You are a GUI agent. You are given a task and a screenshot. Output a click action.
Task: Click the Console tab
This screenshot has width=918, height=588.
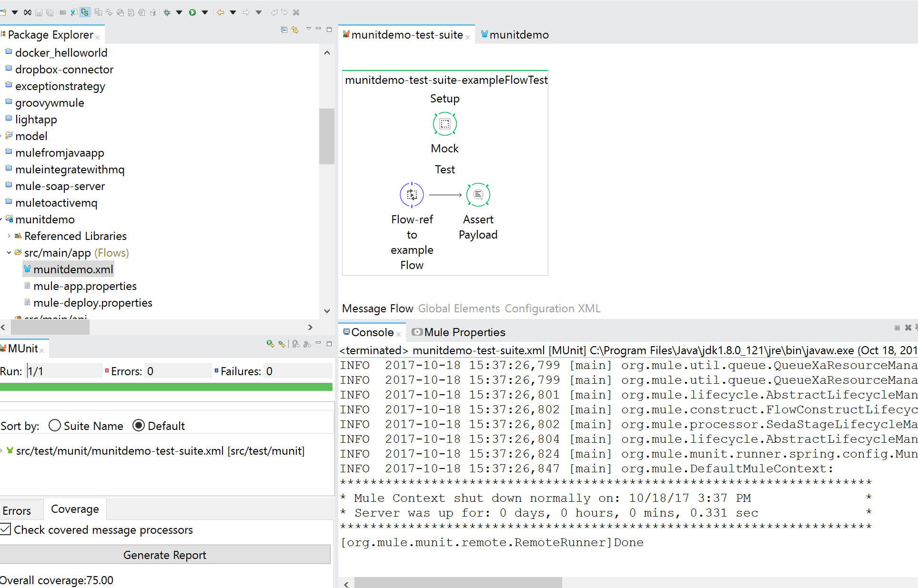pos(373,332)
